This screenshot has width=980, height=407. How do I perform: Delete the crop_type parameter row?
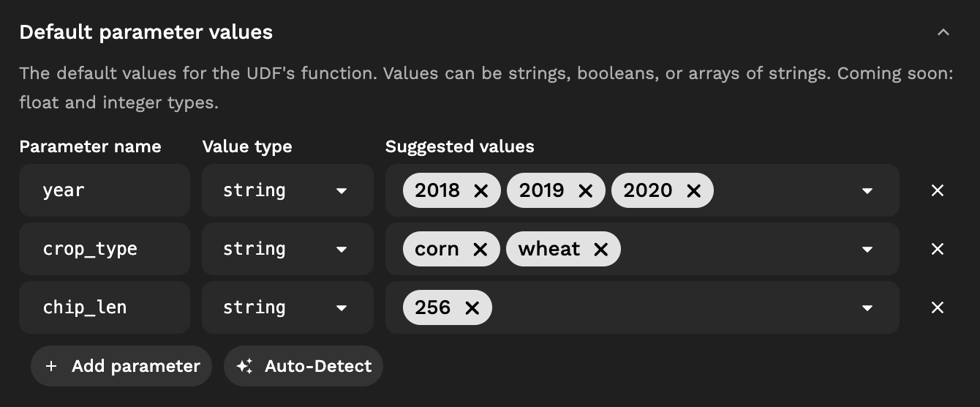click(x=937, y=249)
